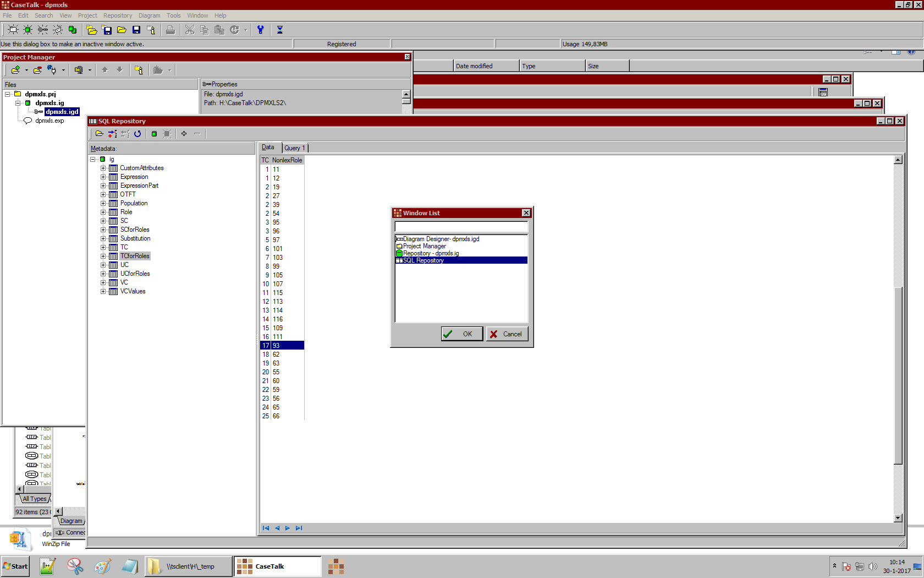Screen dimensions: 924x578
Task: Select Project Manager in the Window List
Action: (424, 246)
